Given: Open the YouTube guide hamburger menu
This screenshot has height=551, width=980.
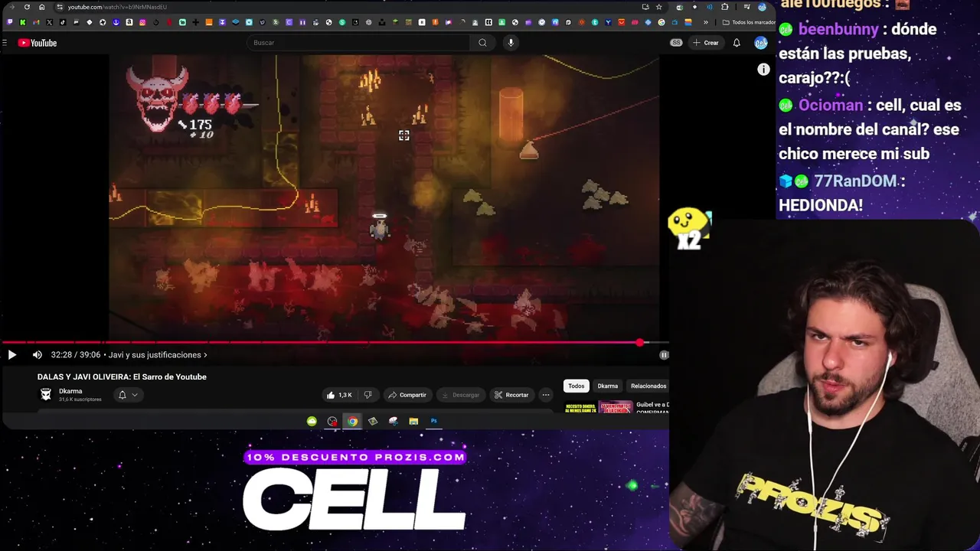Looking at the screenshot, I should point(5,43).
